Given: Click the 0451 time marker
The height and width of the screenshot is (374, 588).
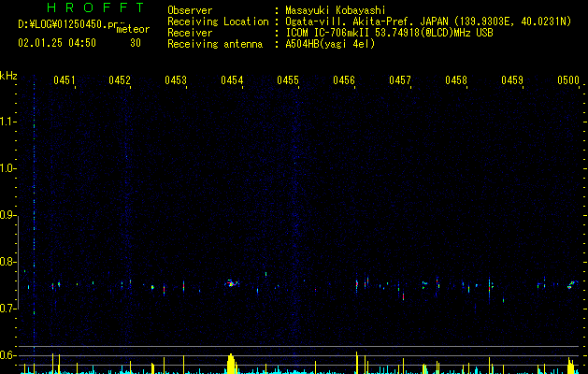Looking at the screenshot, I should pos(65,80).
